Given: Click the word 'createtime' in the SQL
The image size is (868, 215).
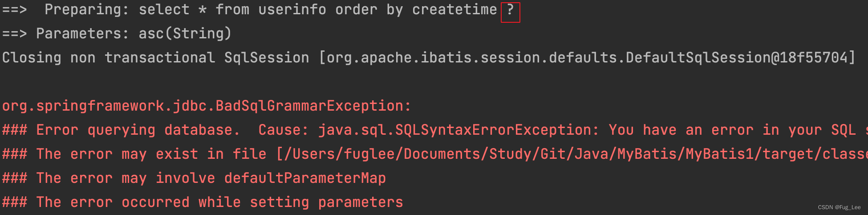Looking at the screenshot, I should tap(454, 9).
